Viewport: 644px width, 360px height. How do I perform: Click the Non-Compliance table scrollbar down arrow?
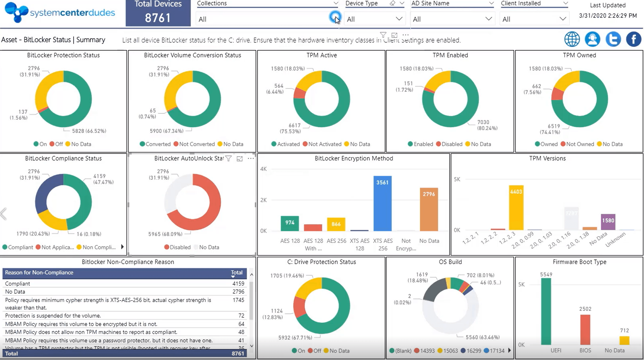coord(252,346)
